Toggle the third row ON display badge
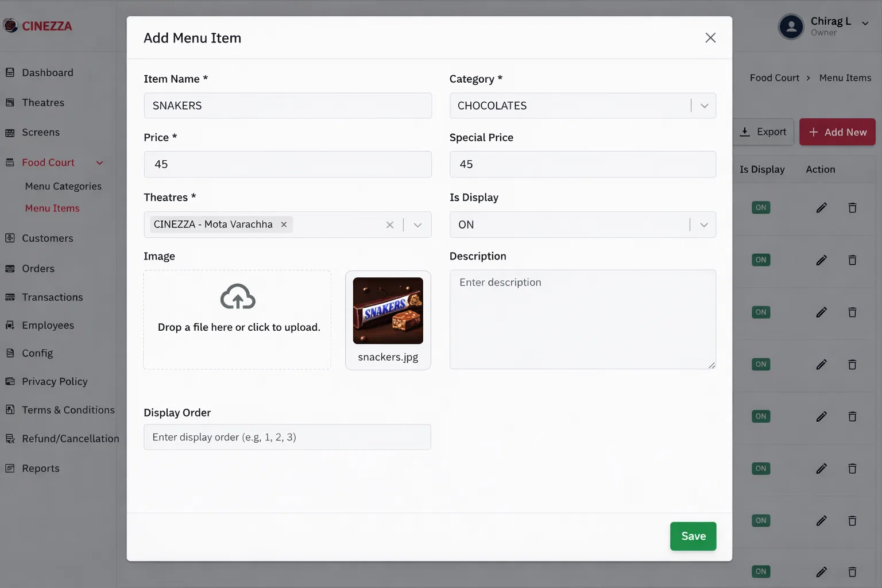 (761, 312)
